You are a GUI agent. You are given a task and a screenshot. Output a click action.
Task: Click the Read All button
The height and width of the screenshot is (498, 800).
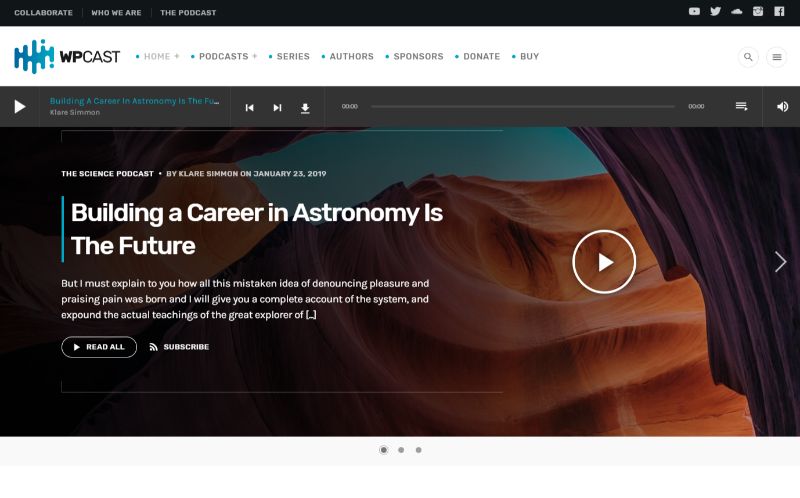pos(99,347)
